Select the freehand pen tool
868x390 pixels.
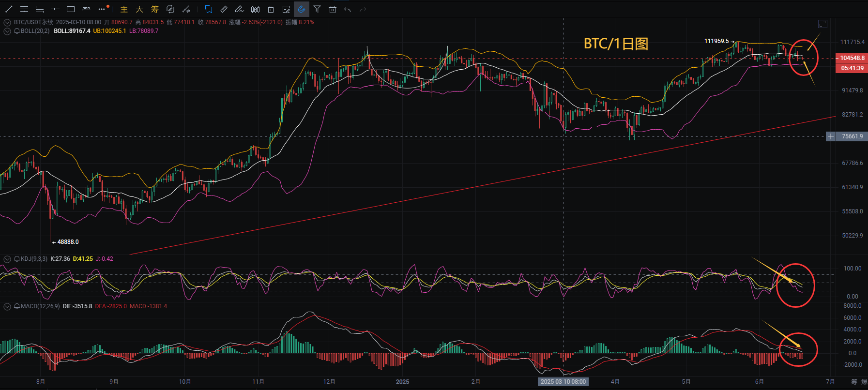(x=239, y=9)
